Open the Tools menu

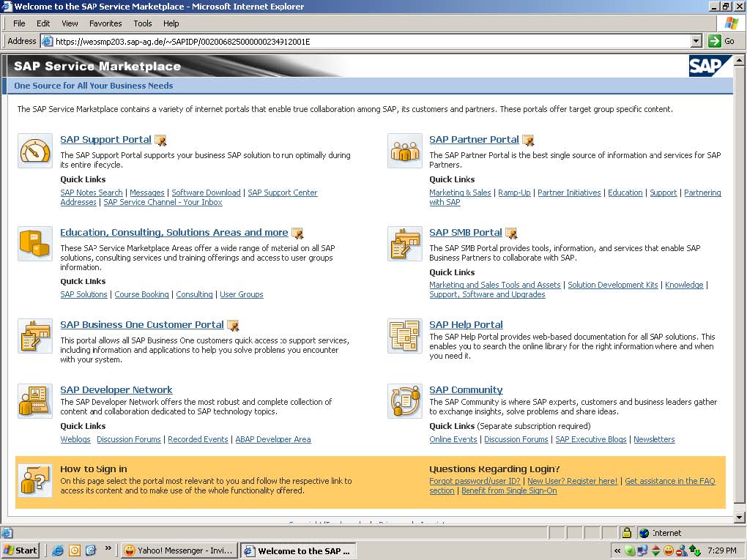pos(143,23)
